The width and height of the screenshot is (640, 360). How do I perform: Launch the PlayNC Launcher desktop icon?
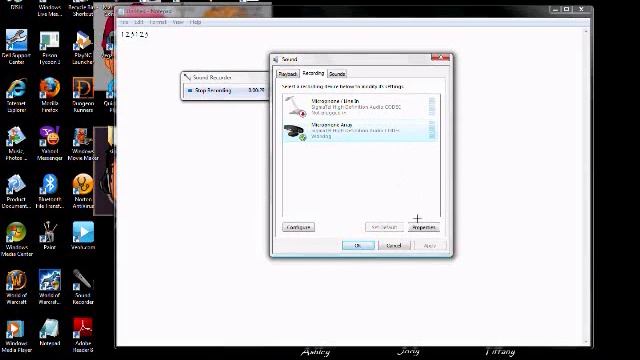pos(82,47)
